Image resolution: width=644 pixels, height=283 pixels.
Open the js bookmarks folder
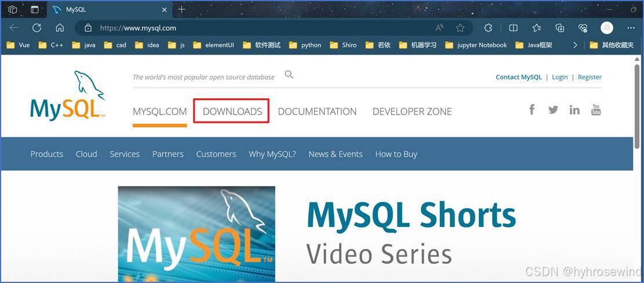coord(176,45)
